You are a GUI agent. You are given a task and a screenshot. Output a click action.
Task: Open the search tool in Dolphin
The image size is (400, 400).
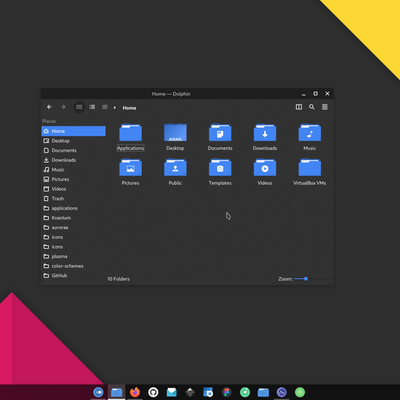[312, 107]
